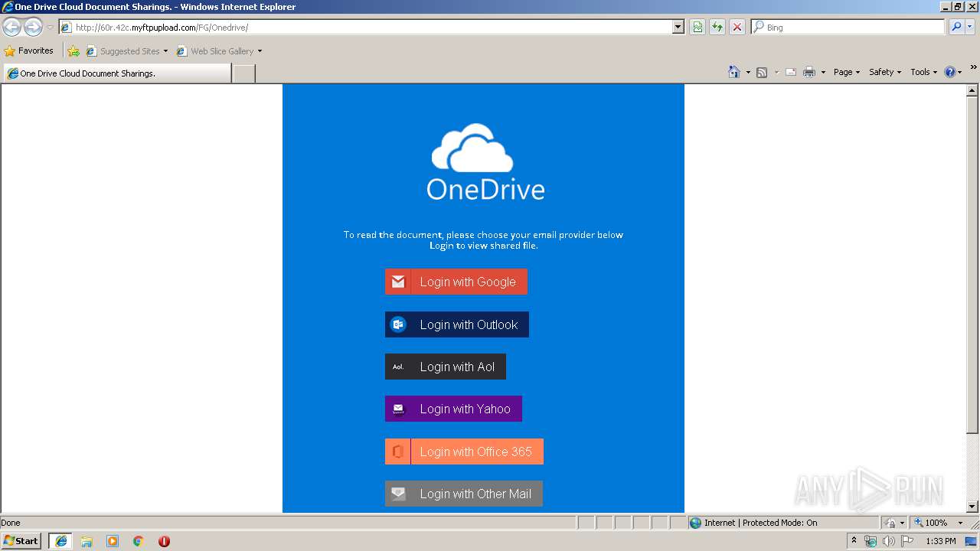Screen dimensions: 980x551
Task: Click the Bing search input field
Action: tap(848, 27)
